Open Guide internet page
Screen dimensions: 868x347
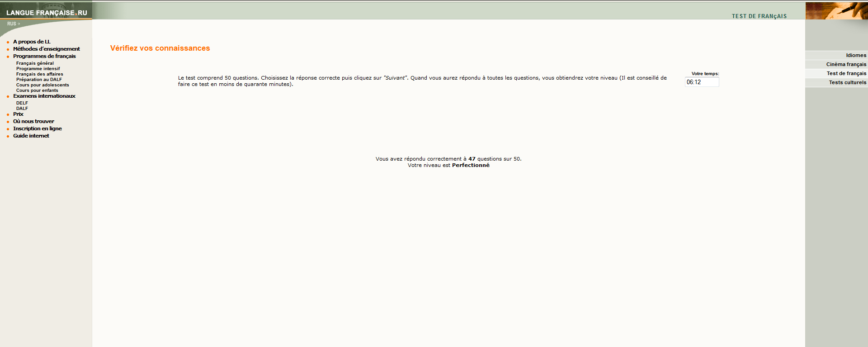[x=31, y=136]
